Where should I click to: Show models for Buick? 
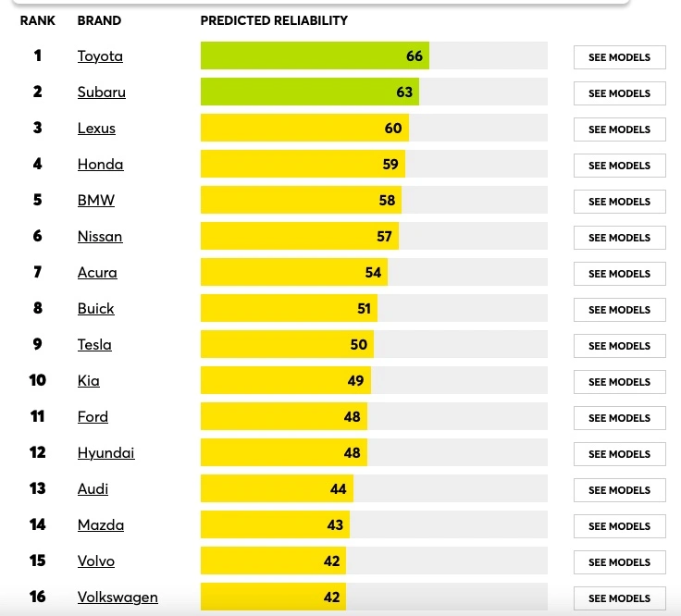[x=619, y=310]
